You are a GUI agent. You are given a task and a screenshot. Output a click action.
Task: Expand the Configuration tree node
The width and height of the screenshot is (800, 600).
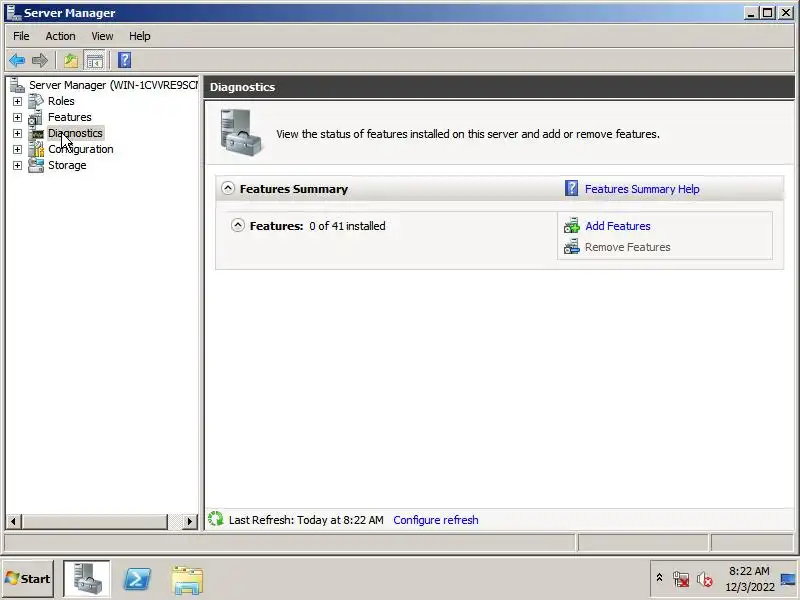(x=17, y=149)
